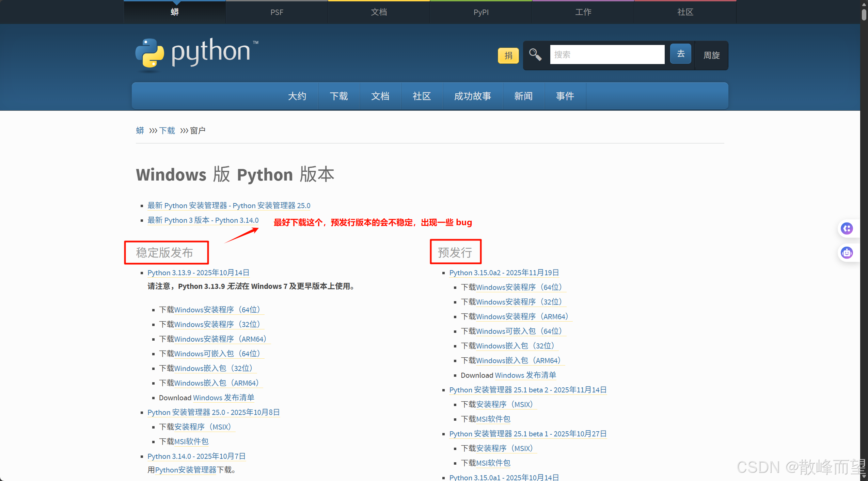Screen dimensions: 868x481
Task: Click the magnifying glass search icon
Action: pyautogui.click(x=535, y=55)
